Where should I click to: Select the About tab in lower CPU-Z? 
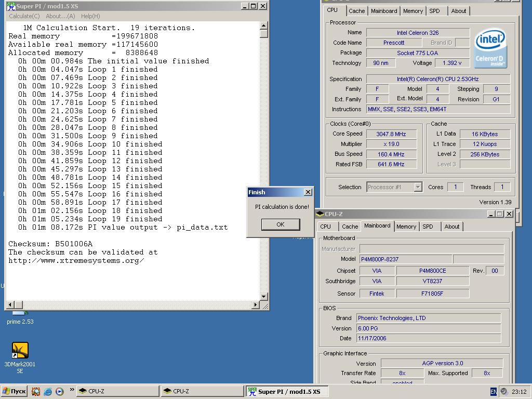[x=452, y=227]
